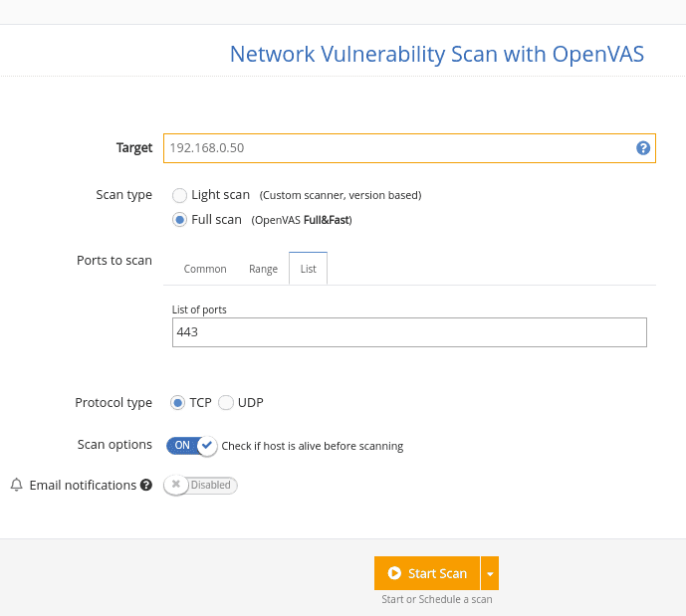Select the Light scan option
This screenshot has width=686, height=616.
click(x=179, y=195)
